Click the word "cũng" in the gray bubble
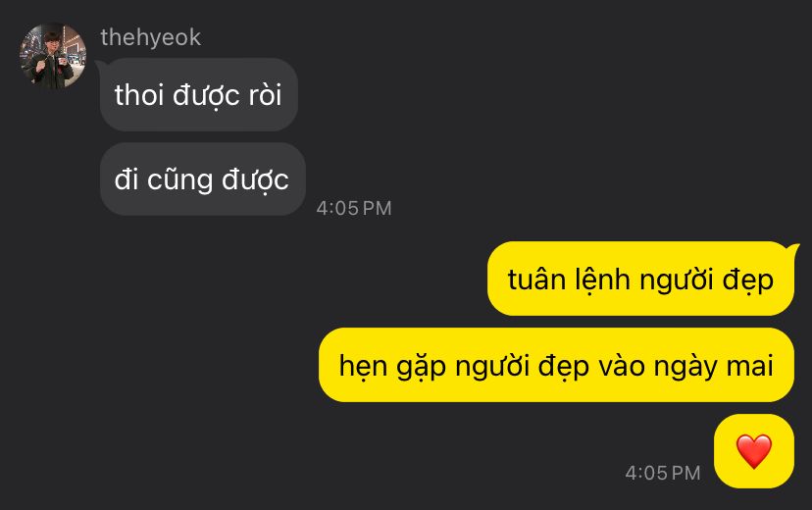812x510 pixels. [179, 180]
